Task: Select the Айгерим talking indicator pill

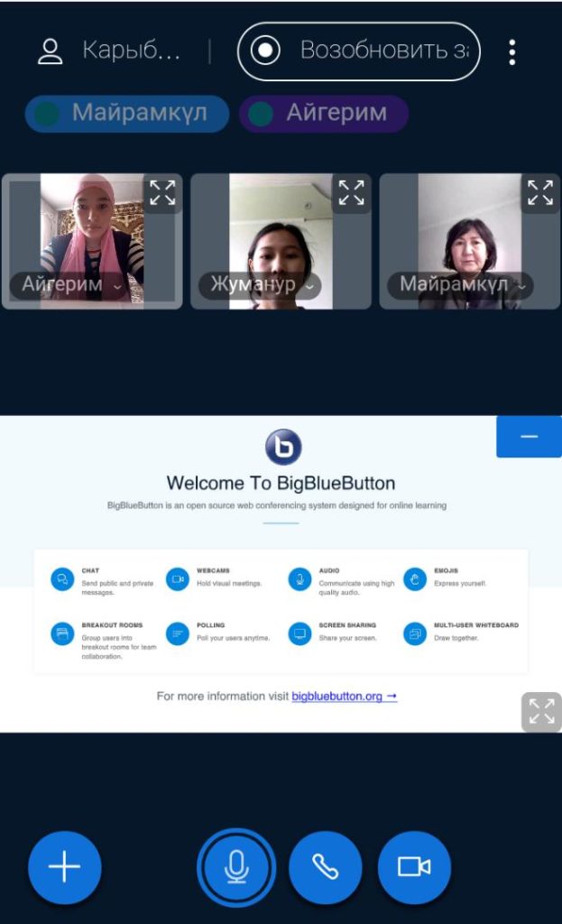Action: (x=324, y=114)
